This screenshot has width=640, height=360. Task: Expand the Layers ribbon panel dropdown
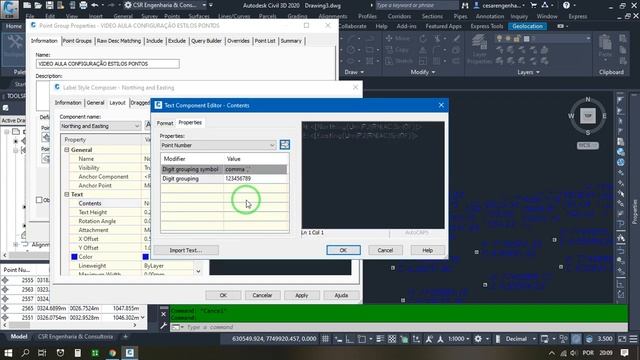click(528, 72)
